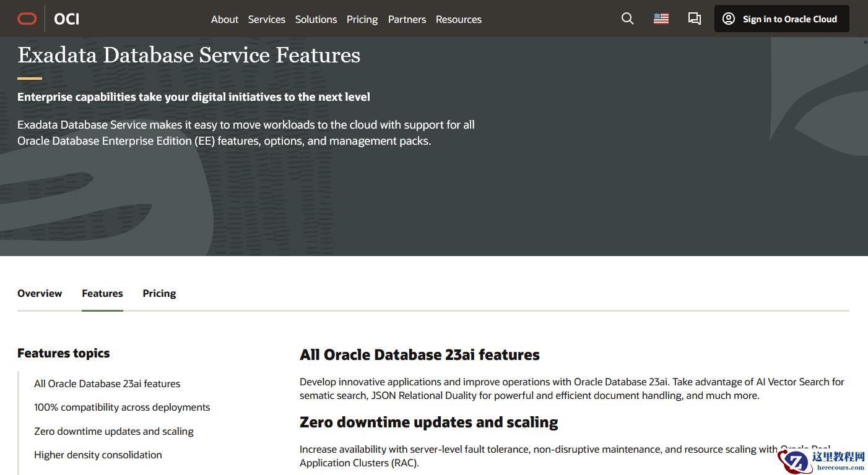Expand the About navigation dropdown
The height and width of the screenshot is (475, 868).
tap(224, 19)
